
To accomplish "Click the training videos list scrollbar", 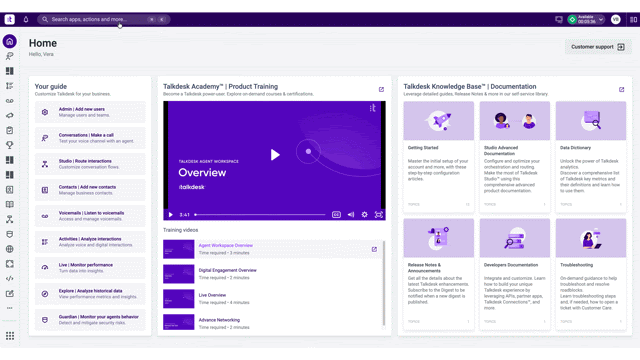I will click(384, 284).
